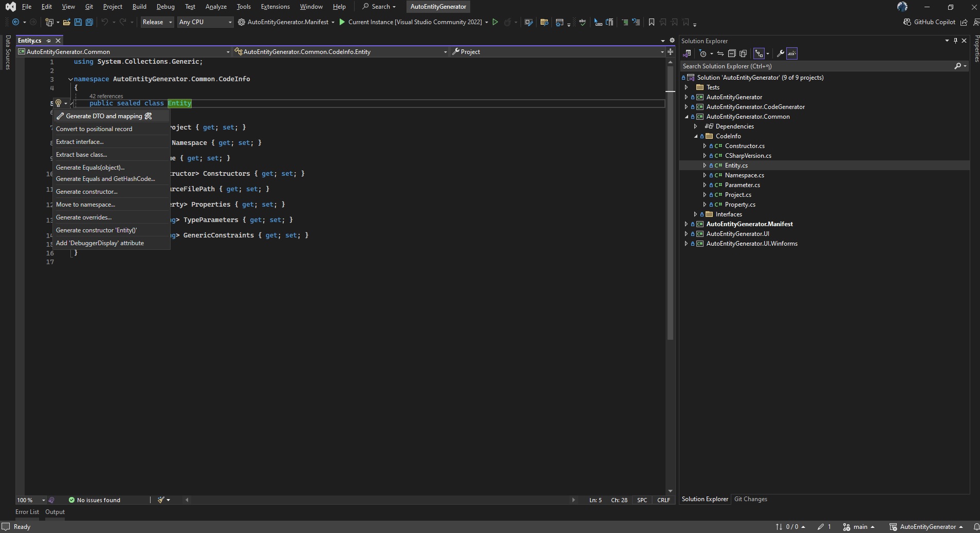Click Collapse All icon in Solution Explorer
Image resolution: width=980 pixels, height=533 pixels.
click(732, 53)
